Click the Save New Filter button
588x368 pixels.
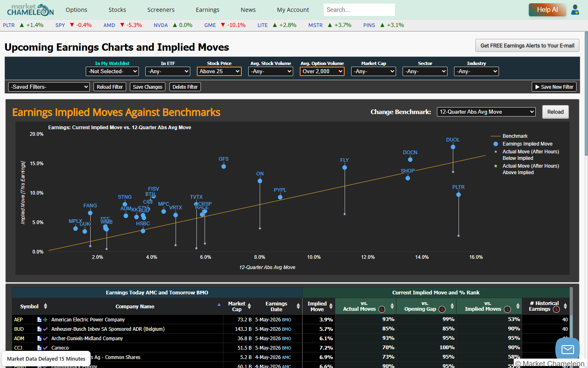[x=554, y=87]
